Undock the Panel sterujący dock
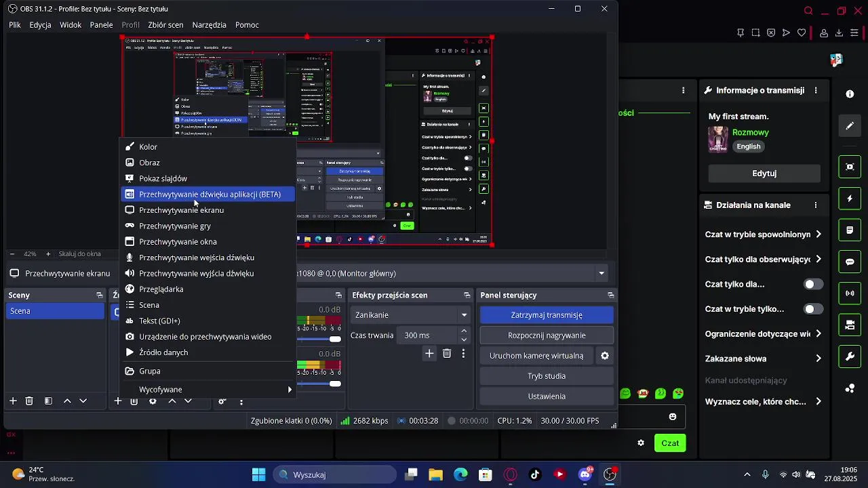Viewport: 868px width, 488px height. coord(611,296)
